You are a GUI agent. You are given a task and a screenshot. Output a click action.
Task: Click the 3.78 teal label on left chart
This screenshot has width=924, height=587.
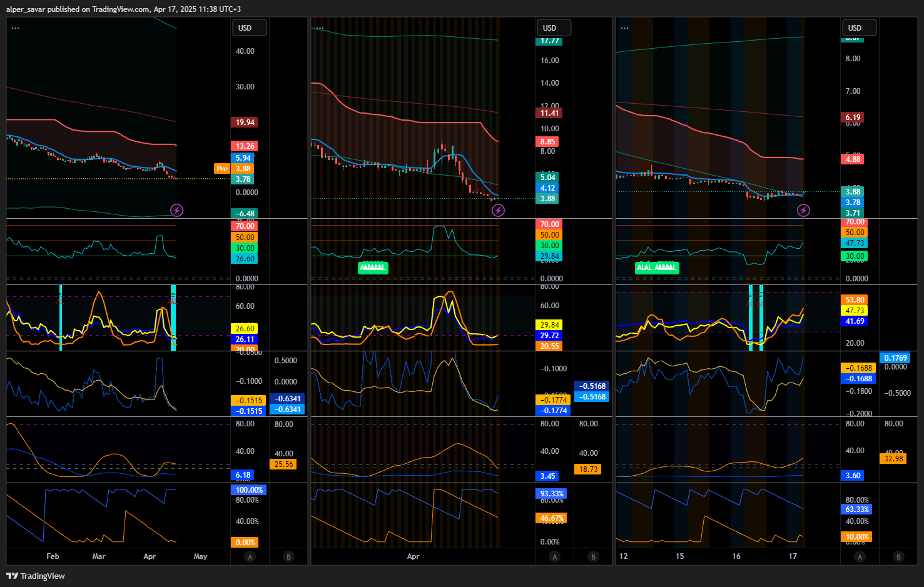click(x=243, y=179)
